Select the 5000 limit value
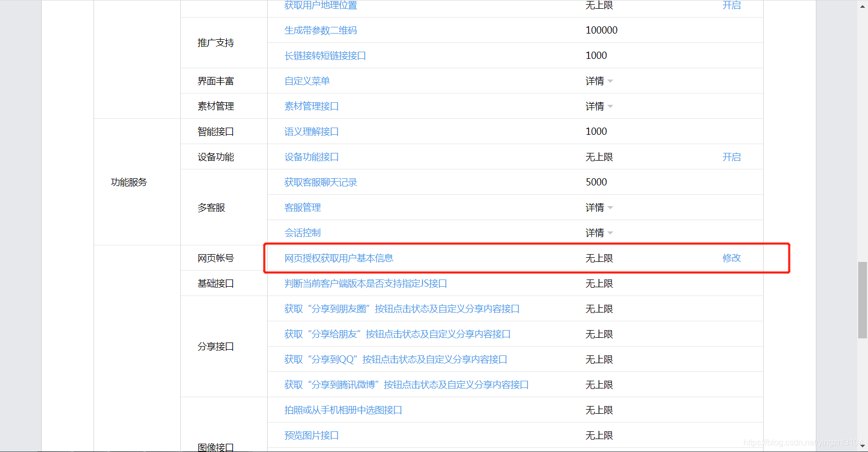The width and height of the screenshot is (868, 452). point(596,182)
